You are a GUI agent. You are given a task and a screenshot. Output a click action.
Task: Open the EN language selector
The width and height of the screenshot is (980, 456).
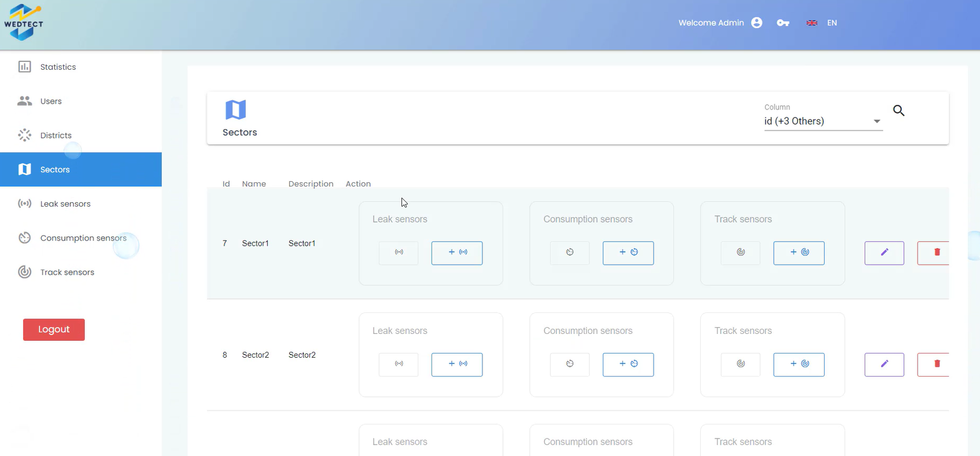[822, 23]
